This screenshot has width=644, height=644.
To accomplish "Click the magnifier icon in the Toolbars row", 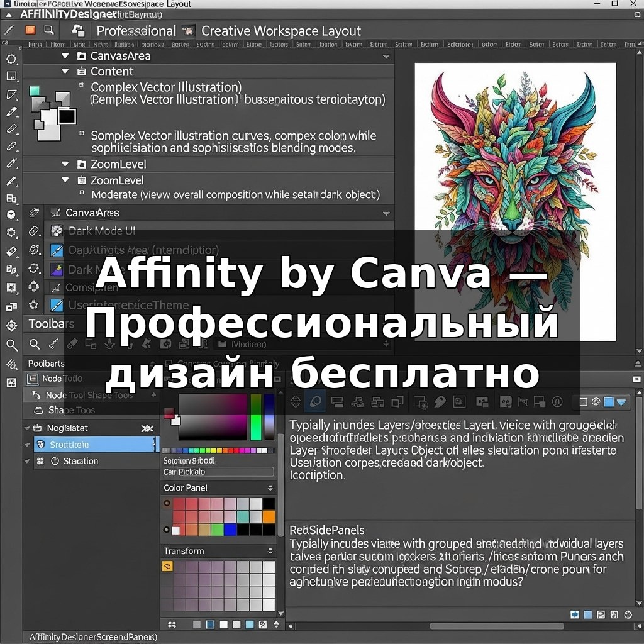I will point(35,344).
